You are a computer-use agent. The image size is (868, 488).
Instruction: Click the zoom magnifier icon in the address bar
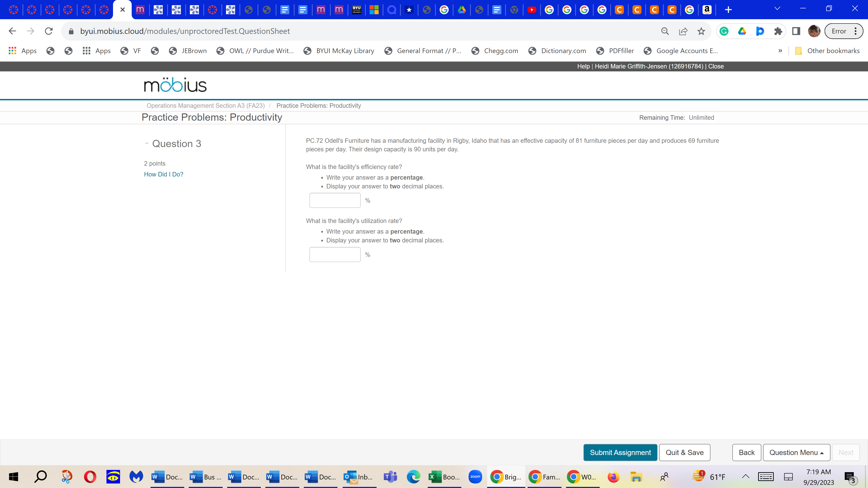coord(665,31)
